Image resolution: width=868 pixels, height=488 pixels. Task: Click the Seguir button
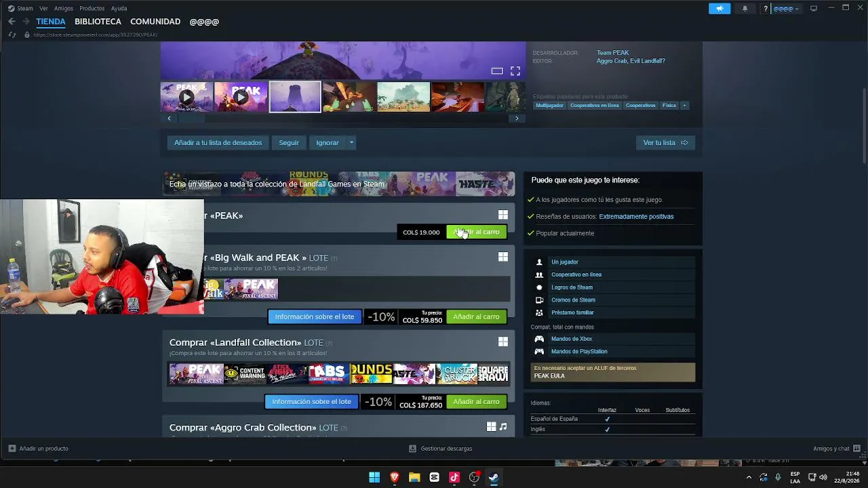click(289, 142)
